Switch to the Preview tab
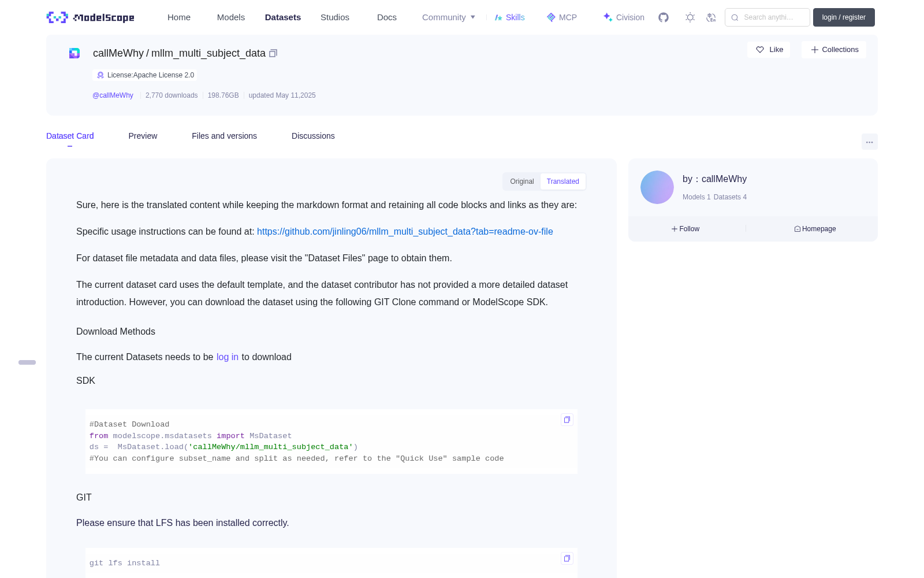 pos(143,136)
